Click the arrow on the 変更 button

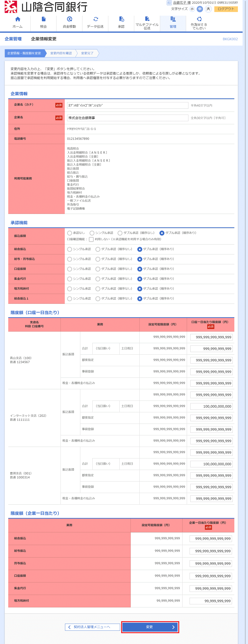pyautogui.click(x=173, y=627)
